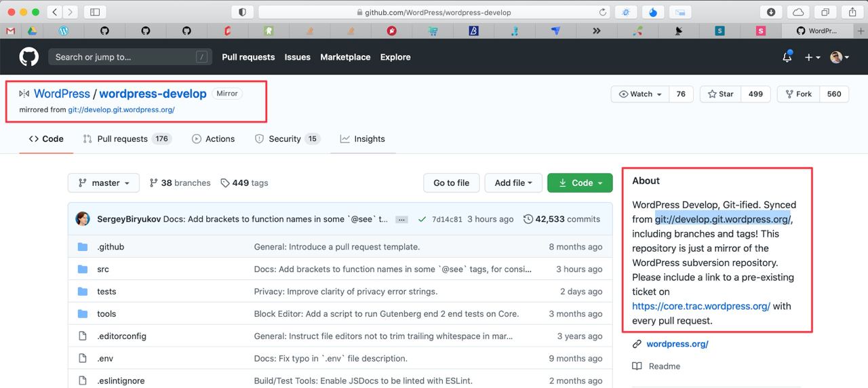Screen dimensions: 868x388
Task: Select the active WordPr... browser tab
Action: (x=817, y=31)
